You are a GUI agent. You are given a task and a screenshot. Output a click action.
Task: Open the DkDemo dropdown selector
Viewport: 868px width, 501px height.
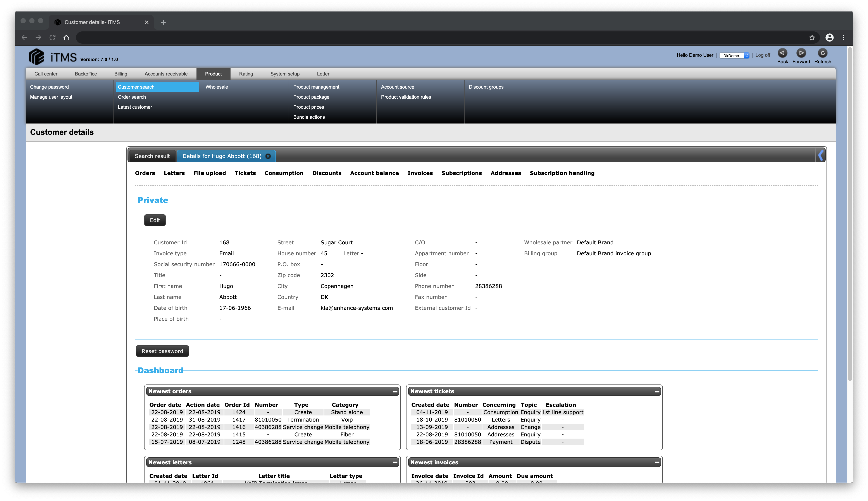pyautogui.click(x=734, y=55)
